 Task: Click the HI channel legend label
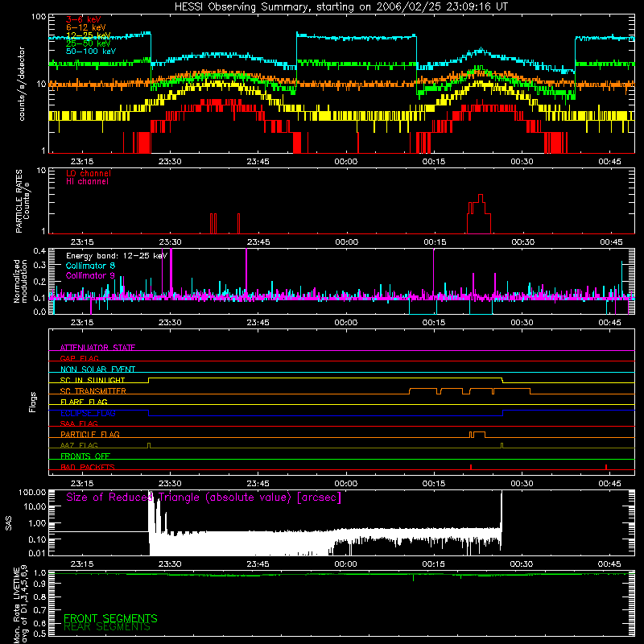click(x=87, y=182)
